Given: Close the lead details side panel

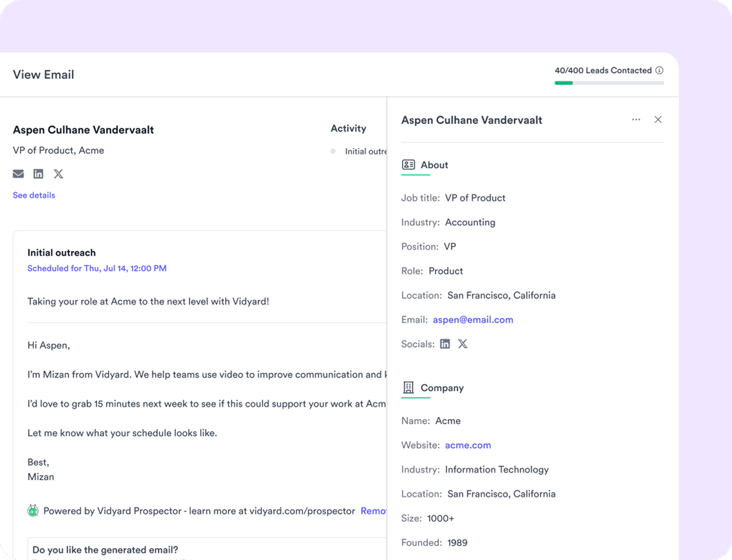Looking at the screenshot, I should click(x=658, y=119).
